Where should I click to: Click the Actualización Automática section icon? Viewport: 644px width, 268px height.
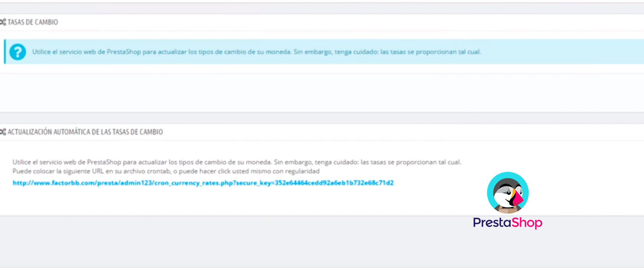pyautogui.click(x=3, y=132)
